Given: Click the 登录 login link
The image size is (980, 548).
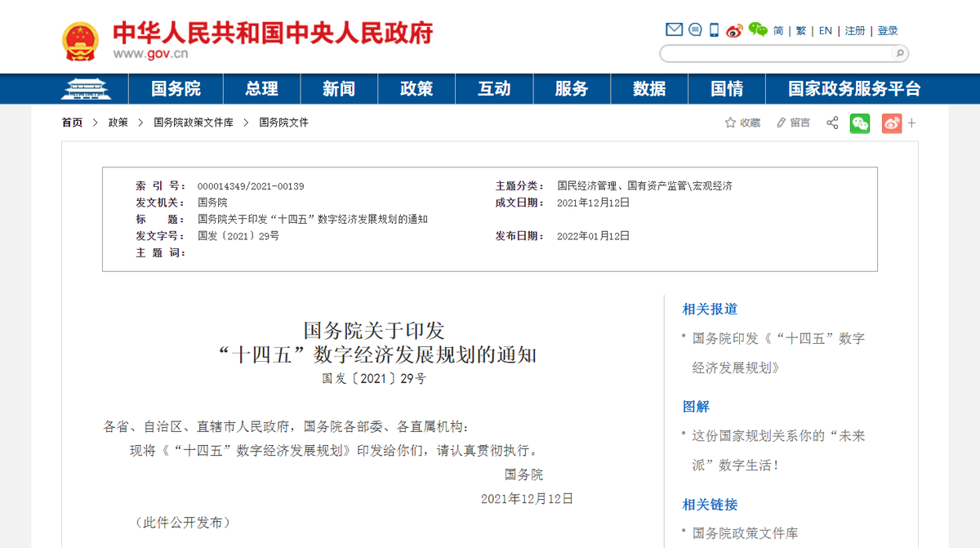Looking at the screenshot, I should (x=889, y=30).
